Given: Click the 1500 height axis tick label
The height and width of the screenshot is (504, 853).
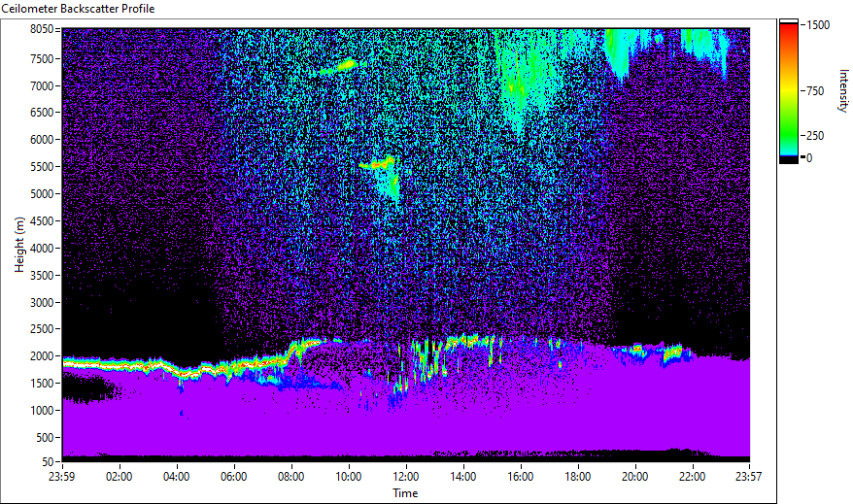Looking at the screenshot, I should click(x=42, y=384).
